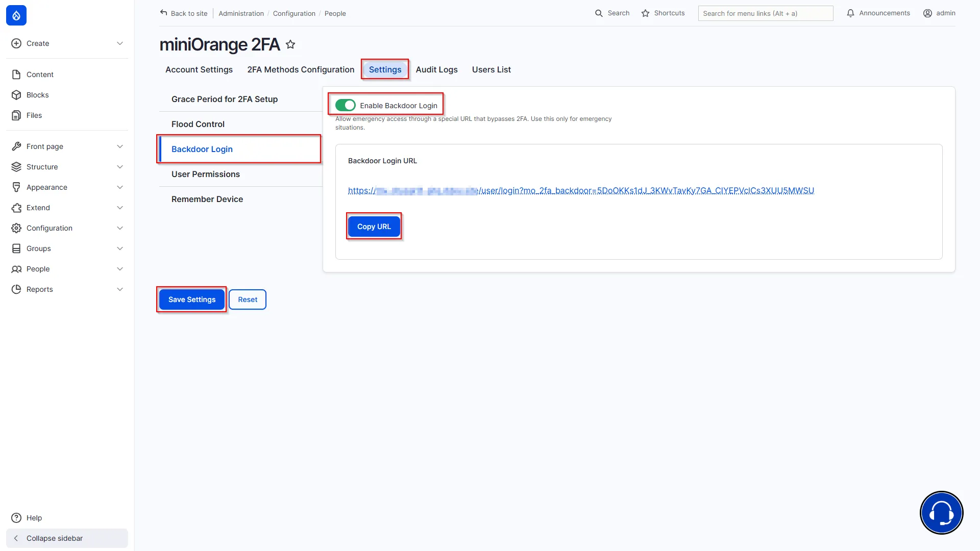The height and width of the screenshot is (551, 980).
Task: Click the Reports pie chart icon
Action: pos(16,289)
